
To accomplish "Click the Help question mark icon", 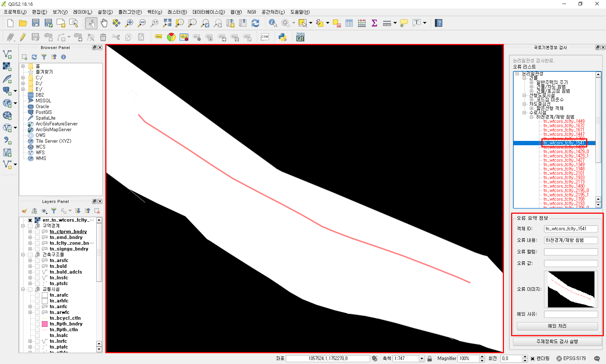I will point(439,23).
